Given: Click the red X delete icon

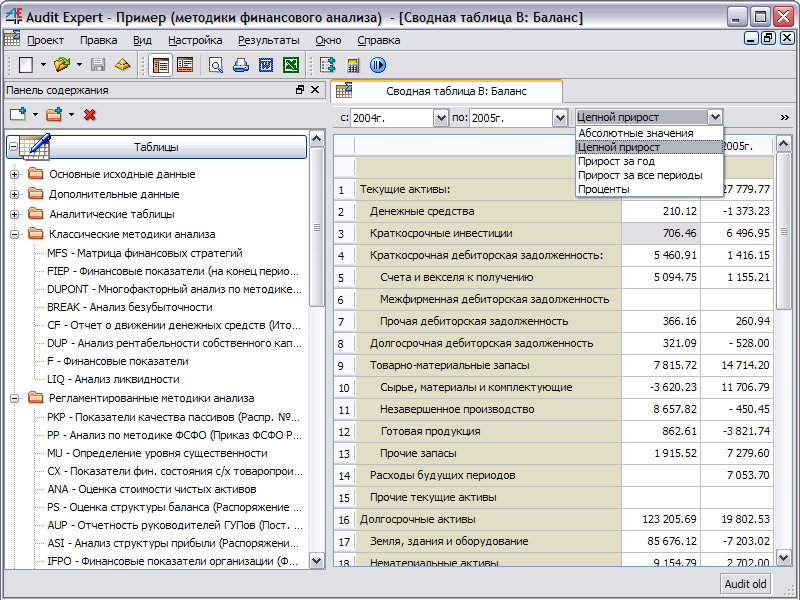Looking at the screenshot, I should tap(90, 115).
